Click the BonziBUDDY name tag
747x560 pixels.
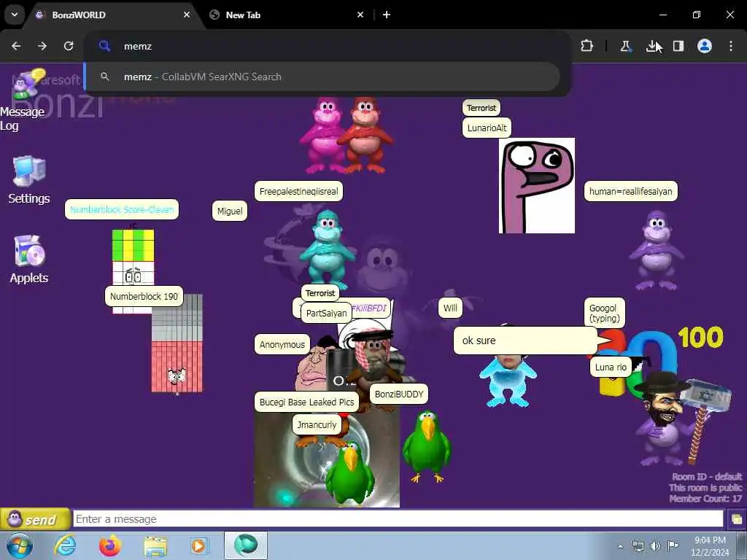[399, 394]
